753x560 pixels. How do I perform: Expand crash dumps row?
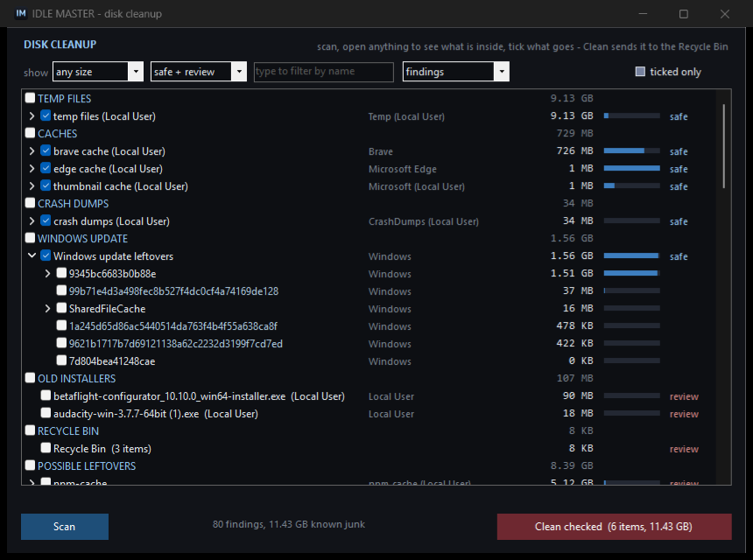tap(32, 220)
